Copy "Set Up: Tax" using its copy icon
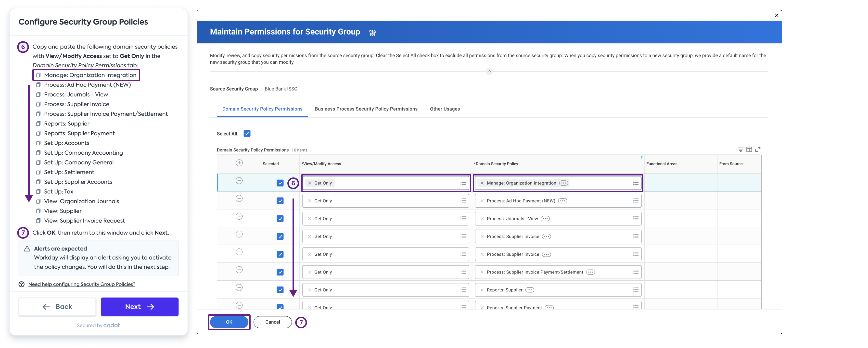 (38, 191)
